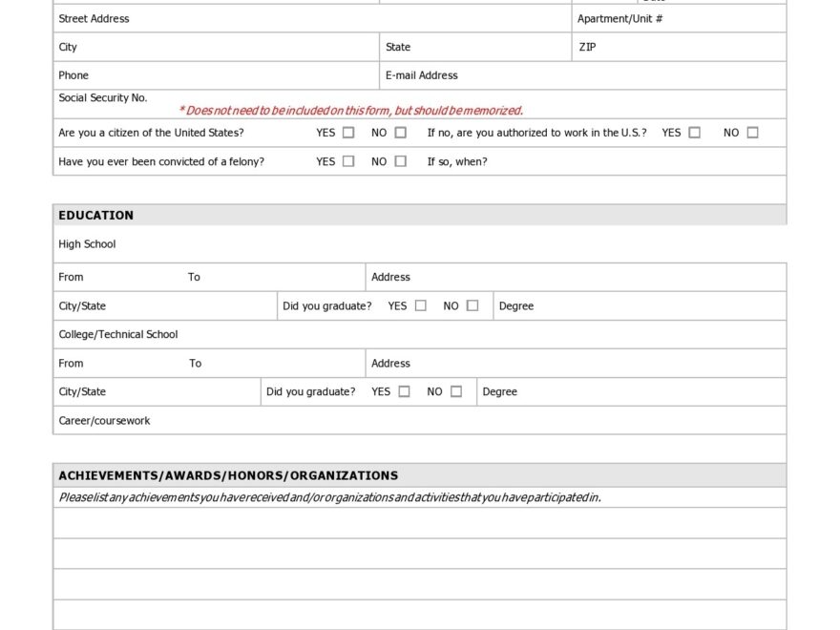Check NO for felony conviction
Image resolution: width=840 pixels, height=630 pixels.
point(401,161)
